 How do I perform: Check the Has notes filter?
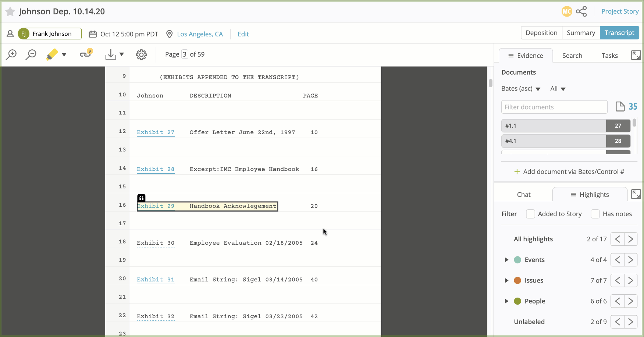[595, 214]
